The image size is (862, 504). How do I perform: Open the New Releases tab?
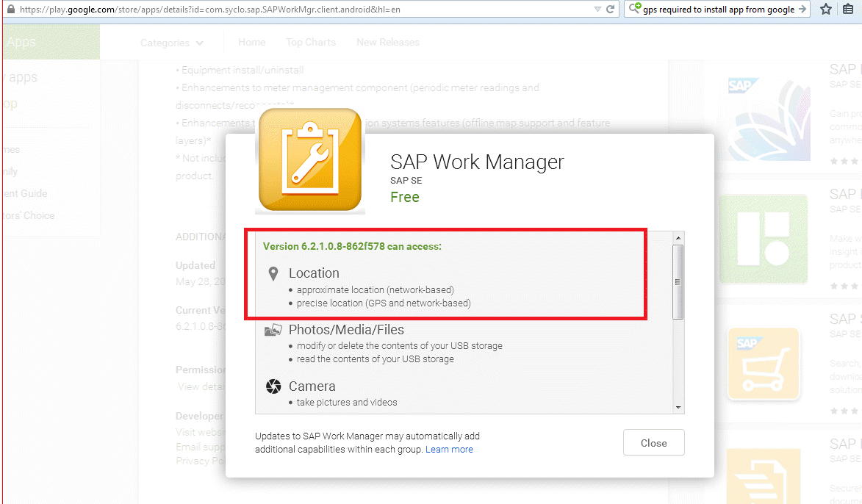tap(387, 43)
